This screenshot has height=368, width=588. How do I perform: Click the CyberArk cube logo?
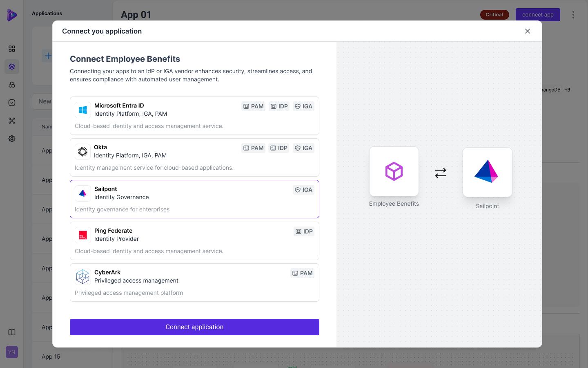pyautogui.click(x=83, y=277)
